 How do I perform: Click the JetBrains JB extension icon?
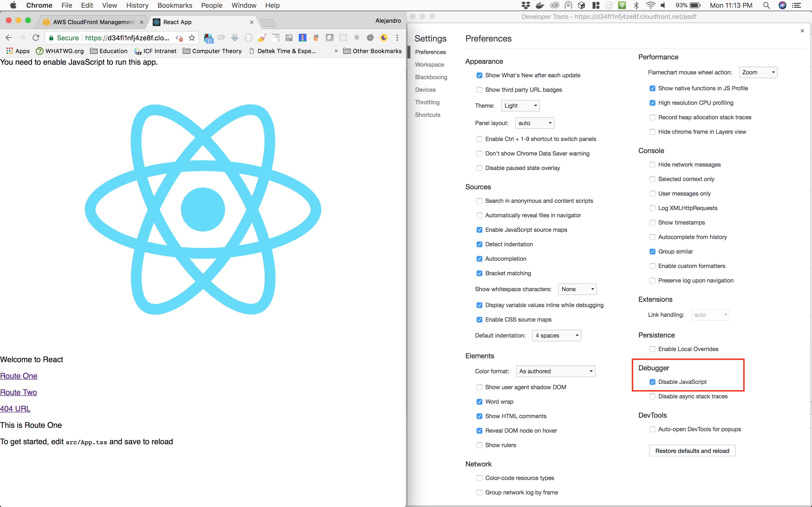click(x=289, y=38)
